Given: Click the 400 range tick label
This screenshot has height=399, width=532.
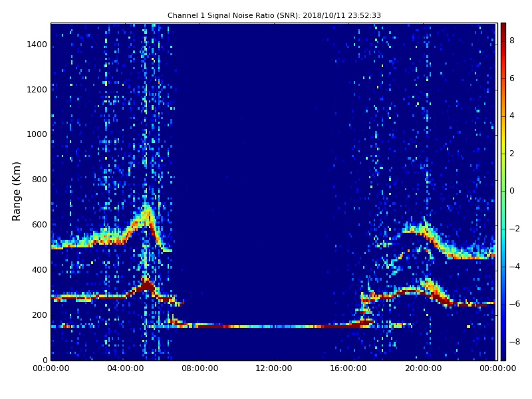Looking at the screenshot, I should click(39, 270).
